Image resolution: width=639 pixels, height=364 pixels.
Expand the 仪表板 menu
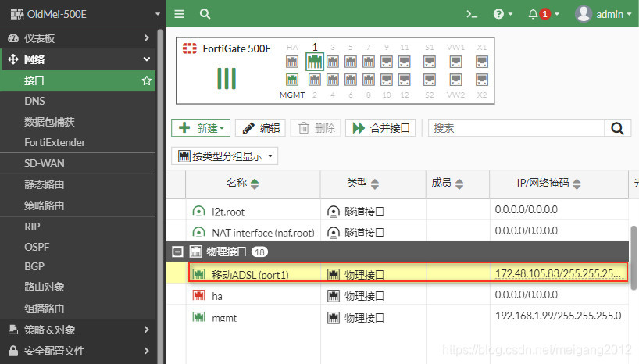pos(78,38)
